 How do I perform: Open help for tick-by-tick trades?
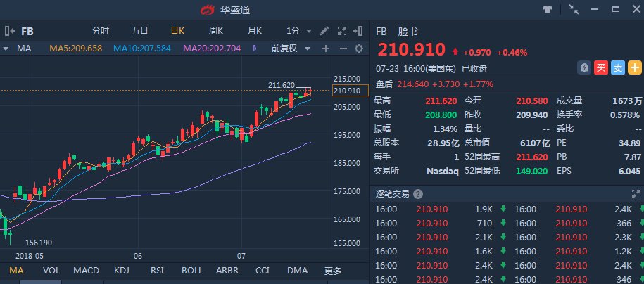click(417, 194)
